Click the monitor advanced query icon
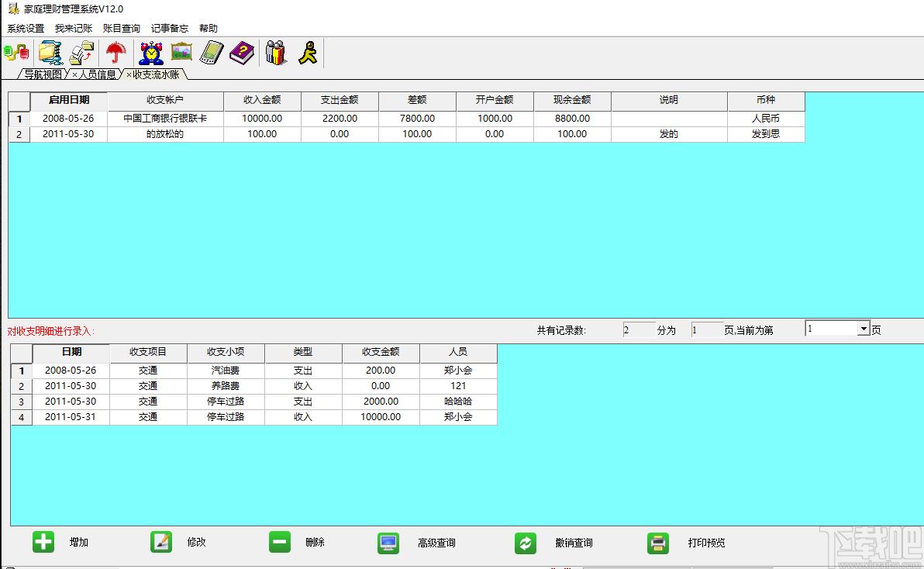Screen dimensions: 924x569 388,543
